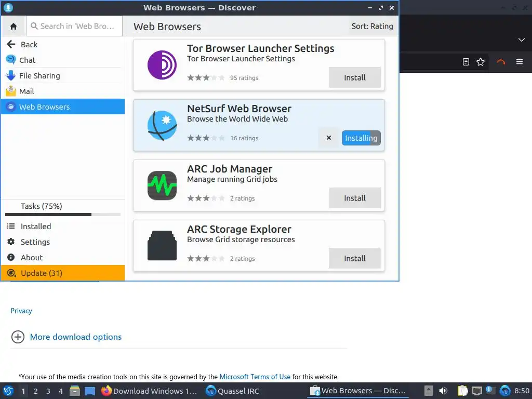The height and width of the screenshot is (399, 532).
Task: Open the Firefox hamburger menu
Action: (x=520, y=62)
